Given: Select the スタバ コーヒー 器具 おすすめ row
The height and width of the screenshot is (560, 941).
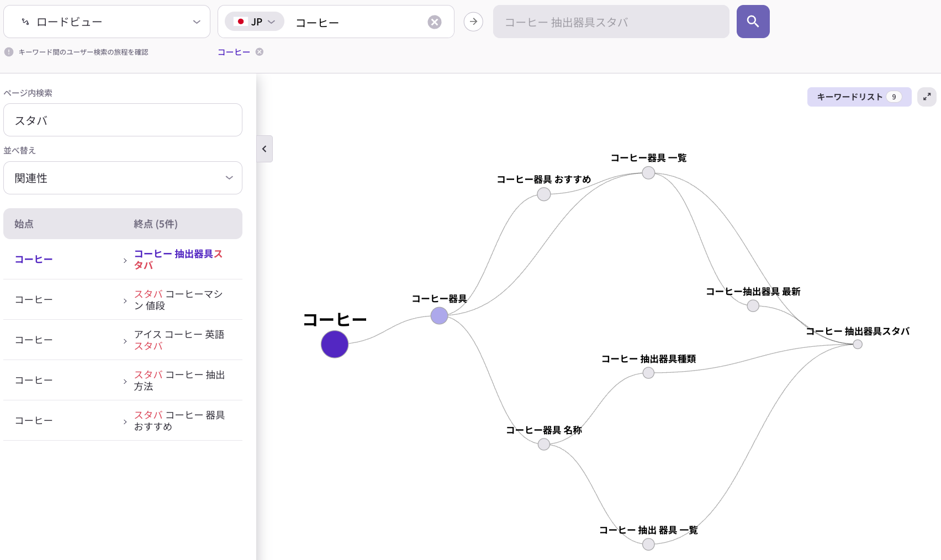Looking at the screenshot, I should click(x=123, y=420).
